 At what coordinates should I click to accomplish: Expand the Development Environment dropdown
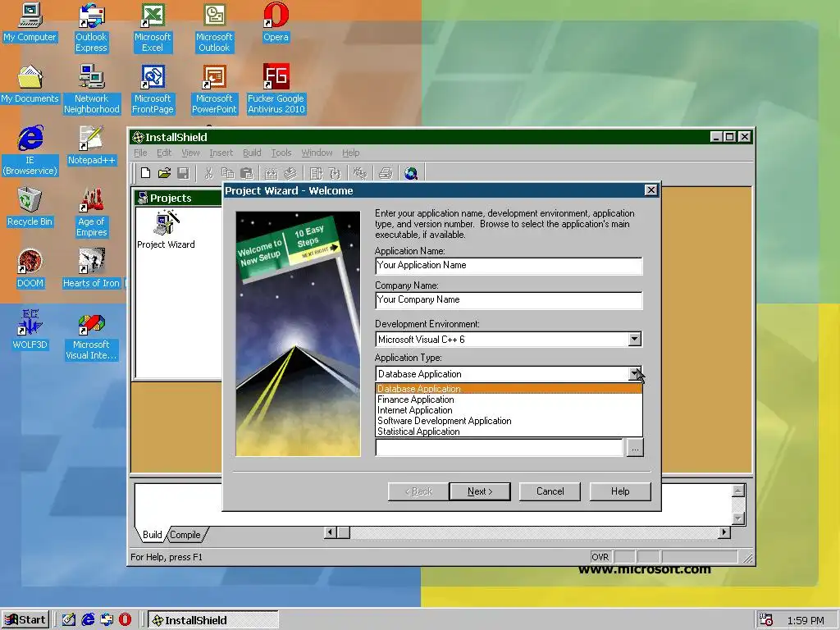pos(634,339)
